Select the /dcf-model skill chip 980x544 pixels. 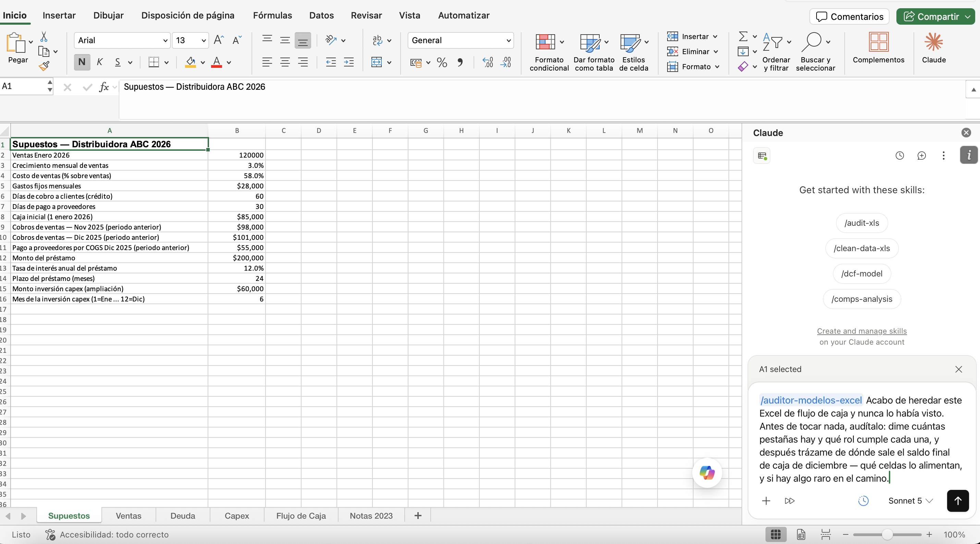[x=862, y=273]
